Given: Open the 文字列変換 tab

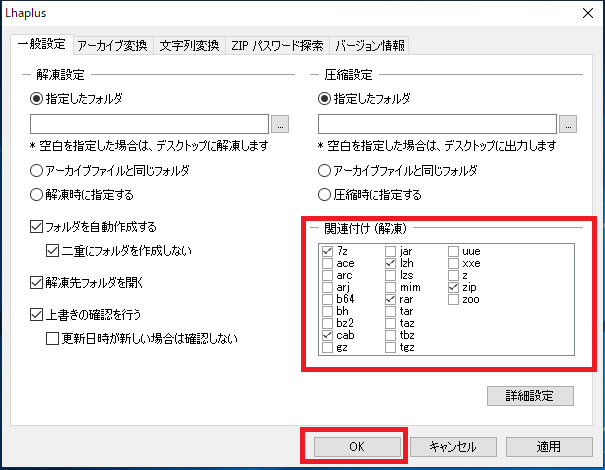Looking at the screenshot, I should [x=189, y=46].
